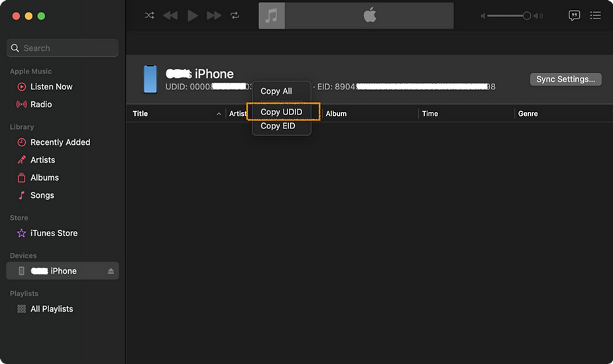Toggle Title column sort direction arrow
This screenshot has height=364, width=613.
click(x=219, y=114)
